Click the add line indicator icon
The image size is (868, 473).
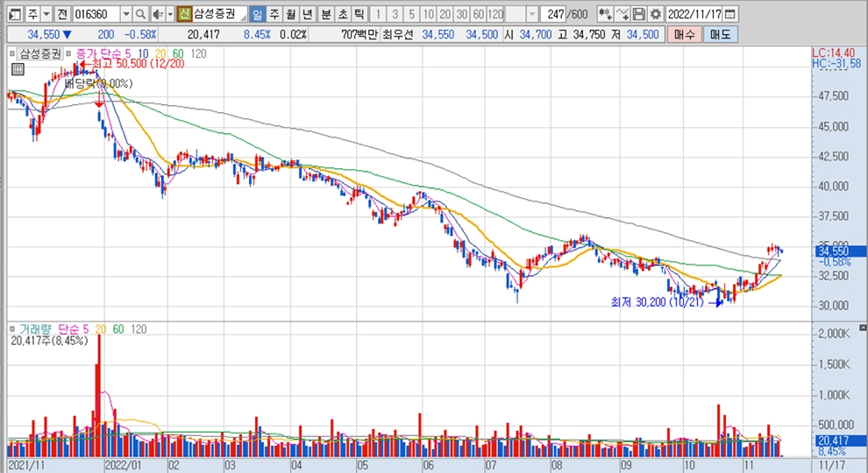[x=623, y=14]
